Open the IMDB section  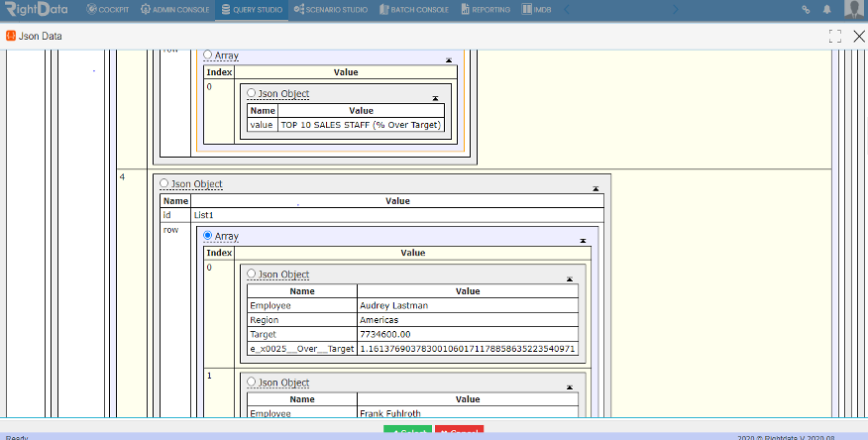tap(536, 9)
